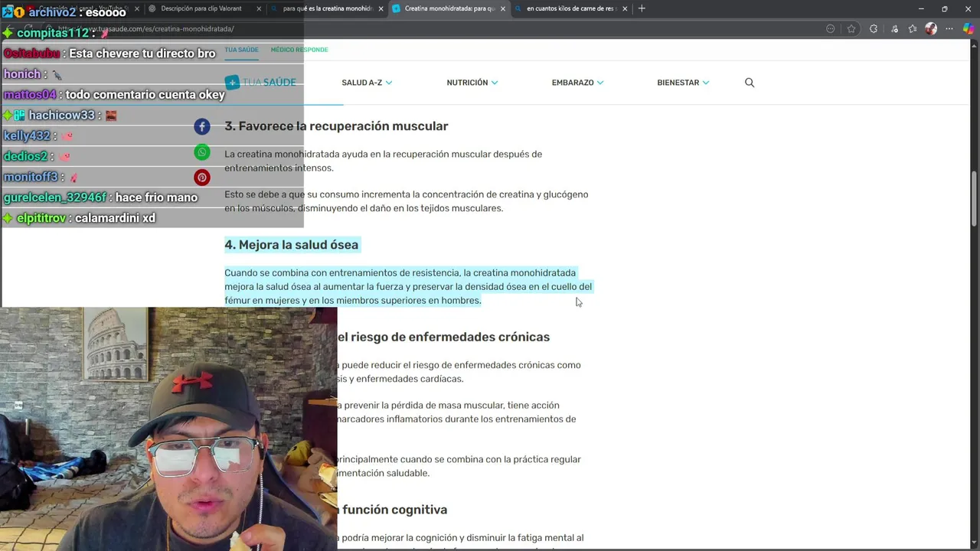The height and width of the screenshot is (551, 980).
Task: Open the Copilot sidebar icon
Action: click(x=969, y=29)
